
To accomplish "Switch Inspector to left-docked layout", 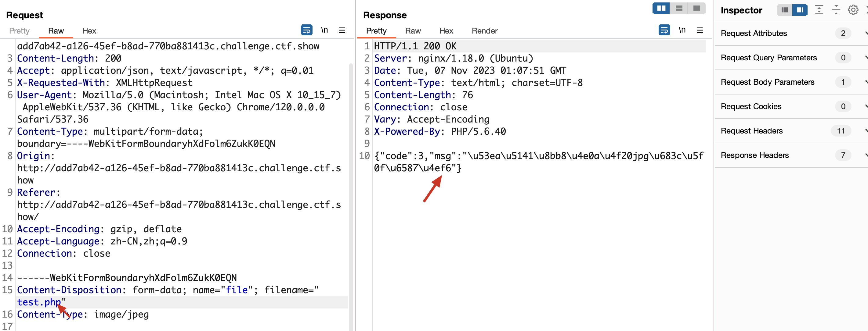I will (784, 10).
